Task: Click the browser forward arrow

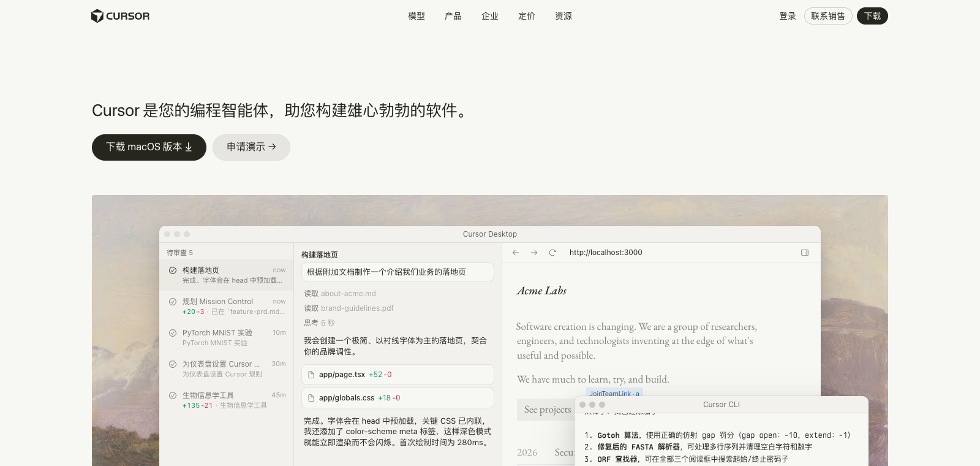Action: 534,253
